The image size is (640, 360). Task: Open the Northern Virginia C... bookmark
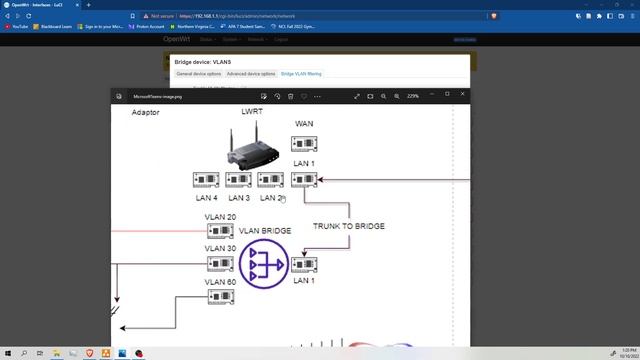(x=192, y=27)
